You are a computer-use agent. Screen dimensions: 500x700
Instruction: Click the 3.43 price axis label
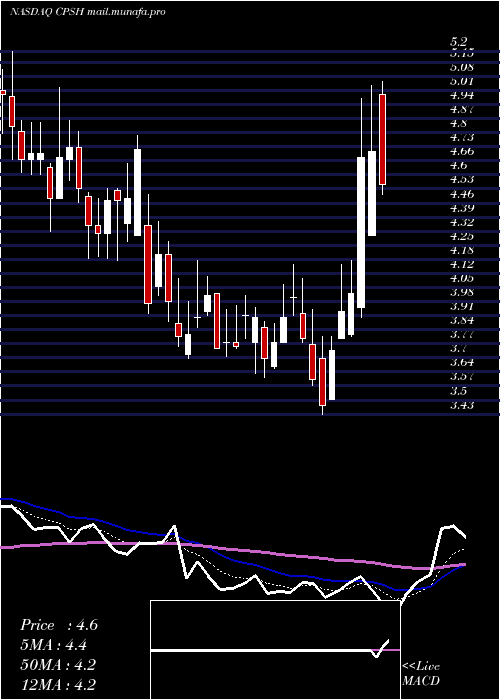coord(462,405)
